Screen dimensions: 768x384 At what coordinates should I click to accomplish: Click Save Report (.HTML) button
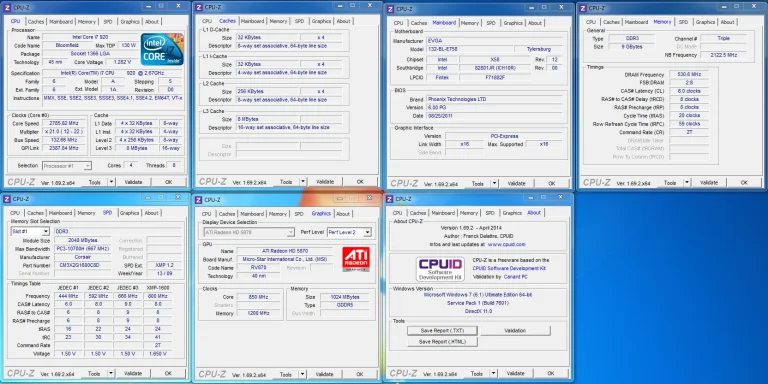coord(442,342)
